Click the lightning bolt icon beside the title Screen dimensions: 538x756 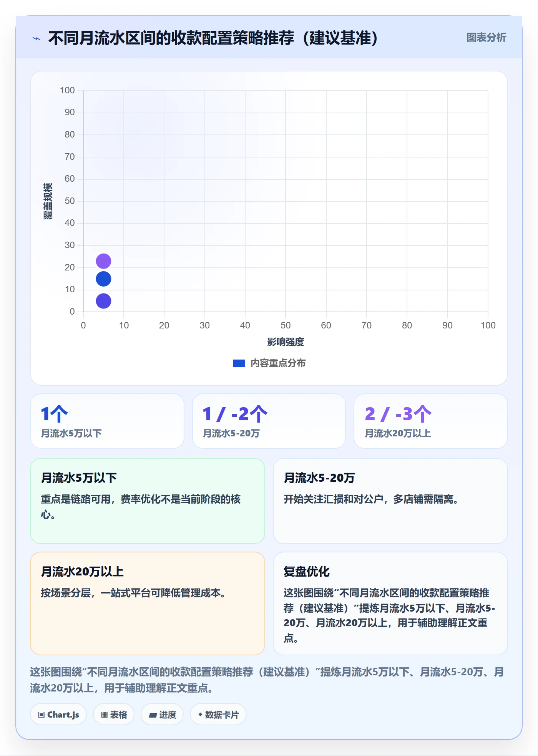tap(36, 38)
